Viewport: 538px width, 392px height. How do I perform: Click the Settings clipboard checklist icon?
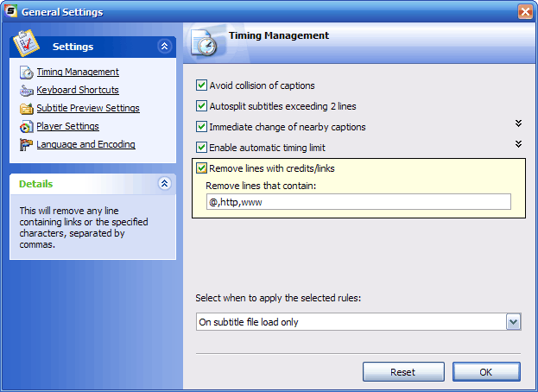(x=26, y=43)
